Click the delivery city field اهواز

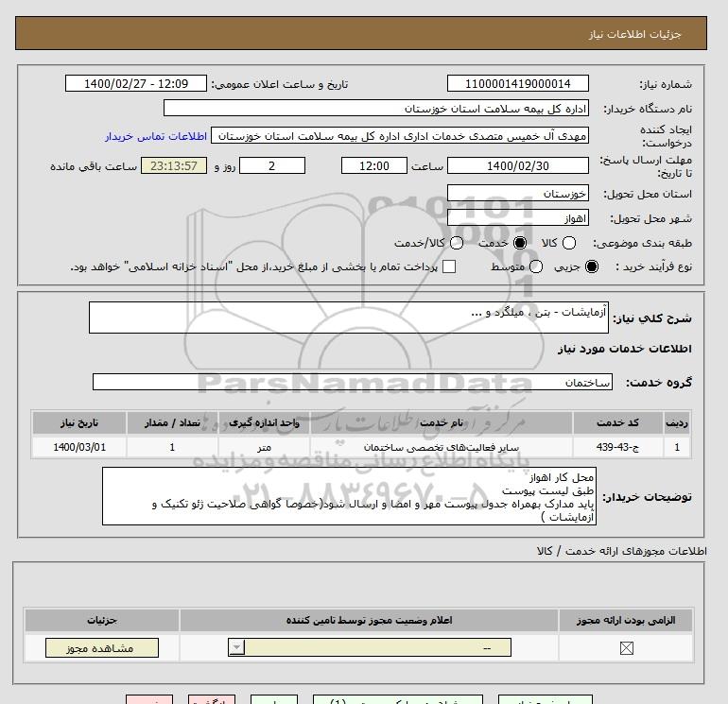[x=518, y=218]
